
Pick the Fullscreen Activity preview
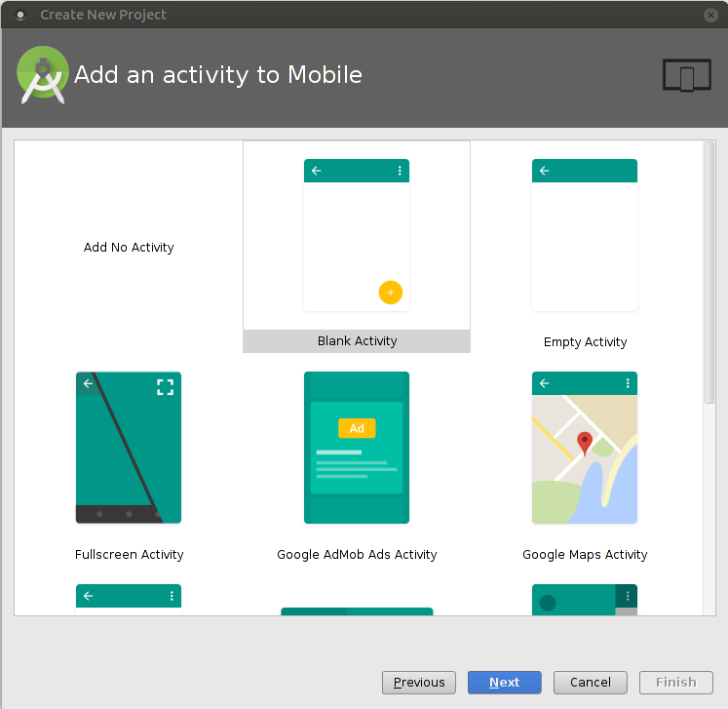pos(129,448)
